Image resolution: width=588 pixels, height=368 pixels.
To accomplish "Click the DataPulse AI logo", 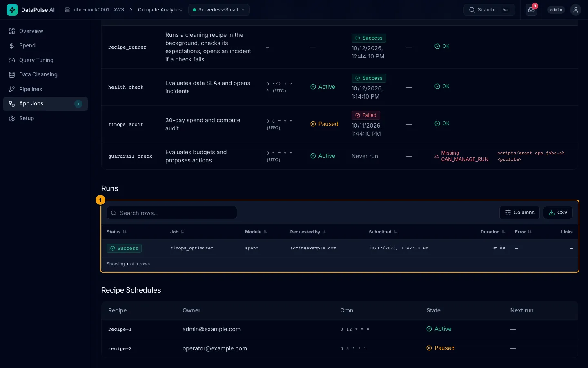I will tap(12, 10).
